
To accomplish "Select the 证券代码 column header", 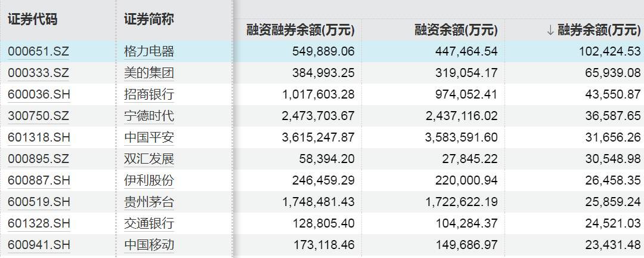I will [32, 19].
